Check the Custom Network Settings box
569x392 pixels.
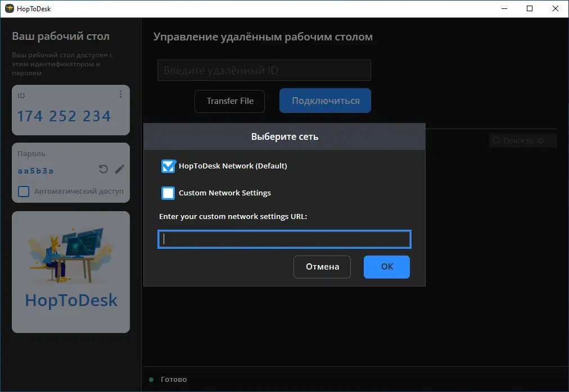[168, 193]
